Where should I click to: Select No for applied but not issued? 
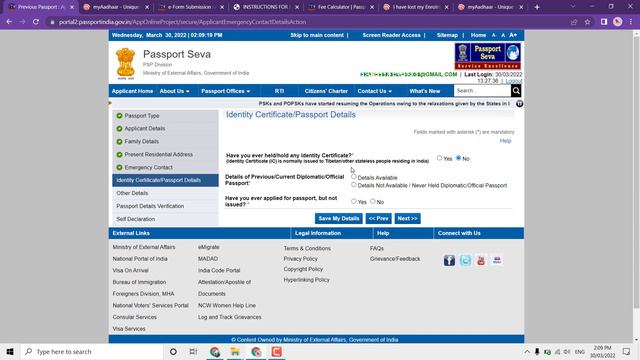coord(373,201)
